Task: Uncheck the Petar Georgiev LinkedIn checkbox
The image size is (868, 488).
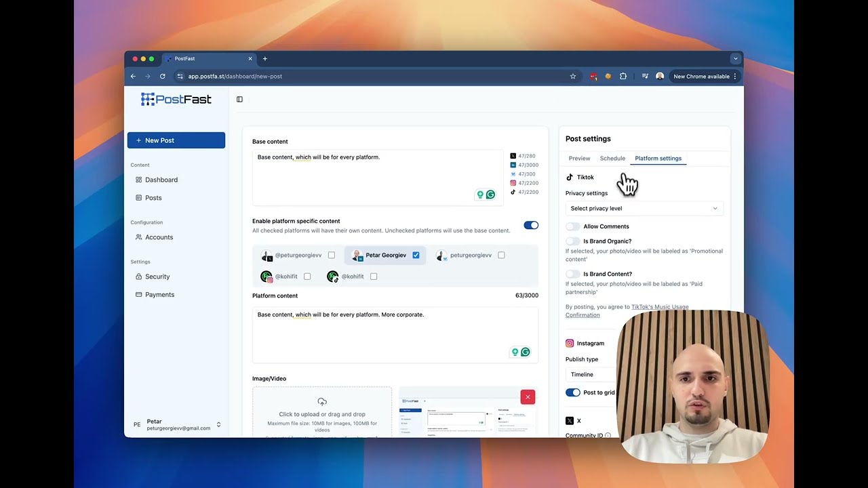Action: point(416,256)
